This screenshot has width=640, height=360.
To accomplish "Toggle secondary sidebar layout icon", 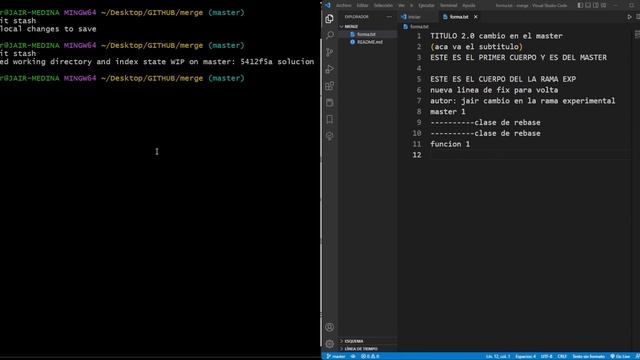I will (x=596, y=5).
